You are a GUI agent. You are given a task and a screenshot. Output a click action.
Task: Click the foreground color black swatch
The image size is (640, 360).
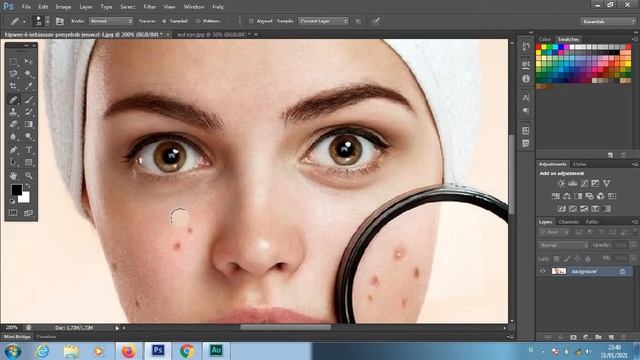[16, 189]
